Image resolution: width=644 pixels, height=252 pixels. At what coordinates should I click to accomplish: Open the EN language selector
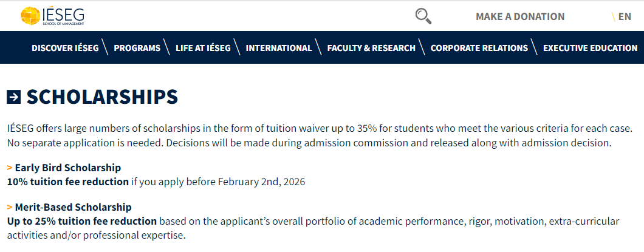(x=624, y=16)
